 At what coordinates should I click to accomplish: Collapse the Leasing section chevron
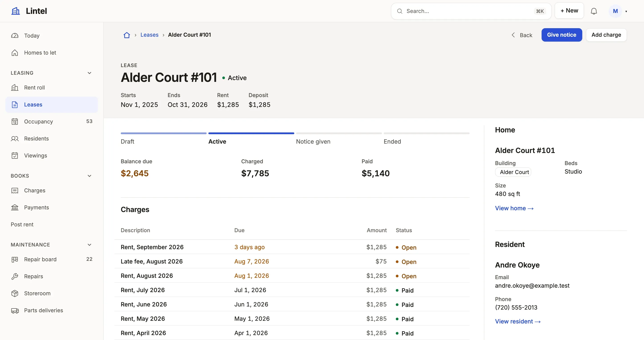click(x=89, y=73)
